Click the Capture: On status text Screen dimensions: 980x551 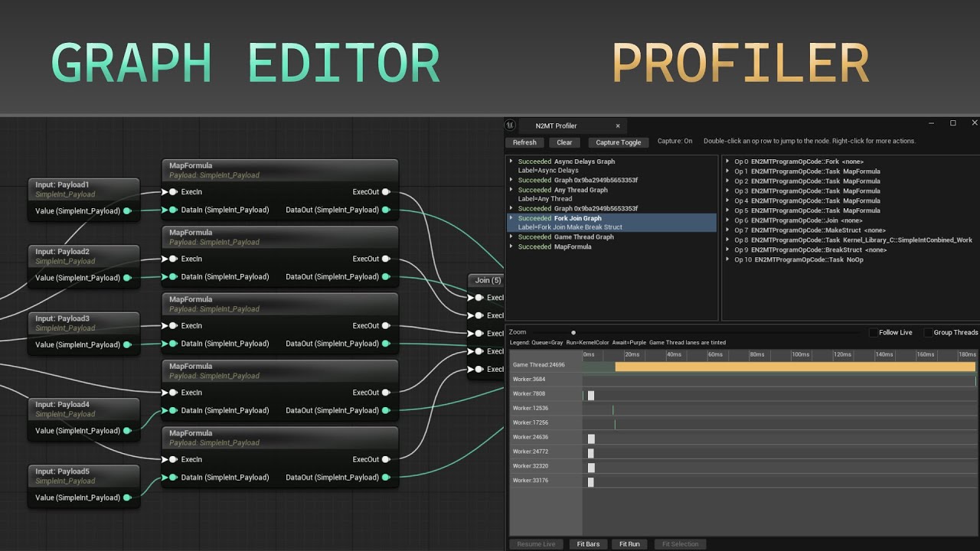pyautogui.click(x=675, y=142)
